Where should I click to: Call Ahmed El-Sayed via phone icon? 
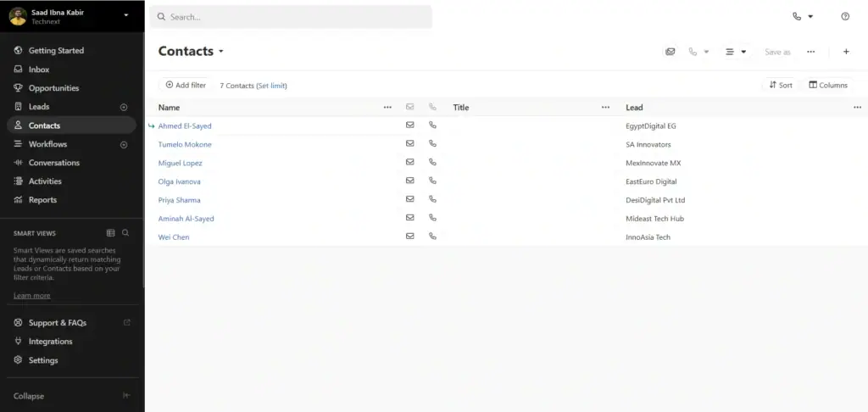(x=432, y=125)
